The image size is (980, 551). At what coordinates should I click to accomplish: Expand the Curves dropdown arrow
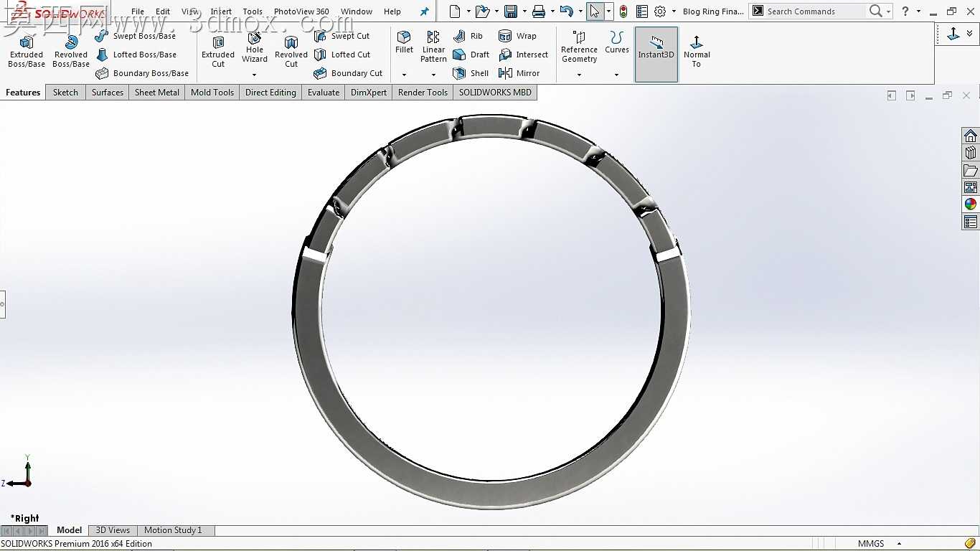617,75
